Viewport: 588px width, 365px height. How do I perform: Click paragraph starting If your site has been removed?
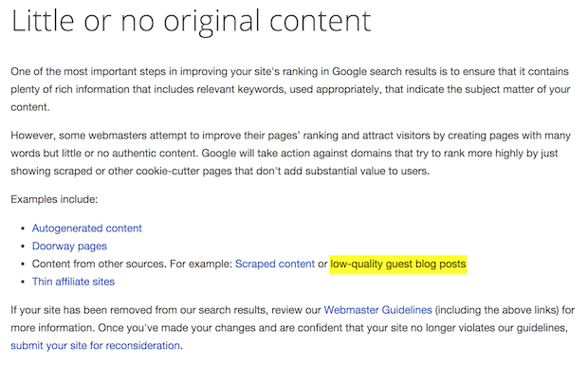pos(292,328)
